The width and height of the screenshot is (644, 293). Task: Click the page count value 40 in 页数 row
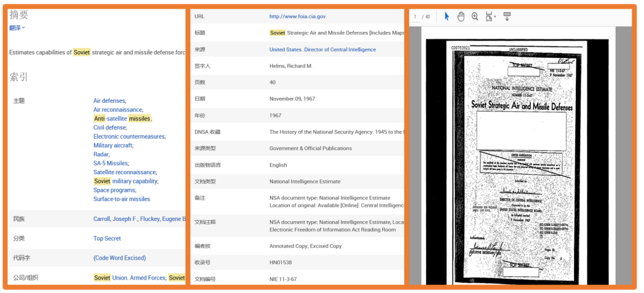[272, 82]
